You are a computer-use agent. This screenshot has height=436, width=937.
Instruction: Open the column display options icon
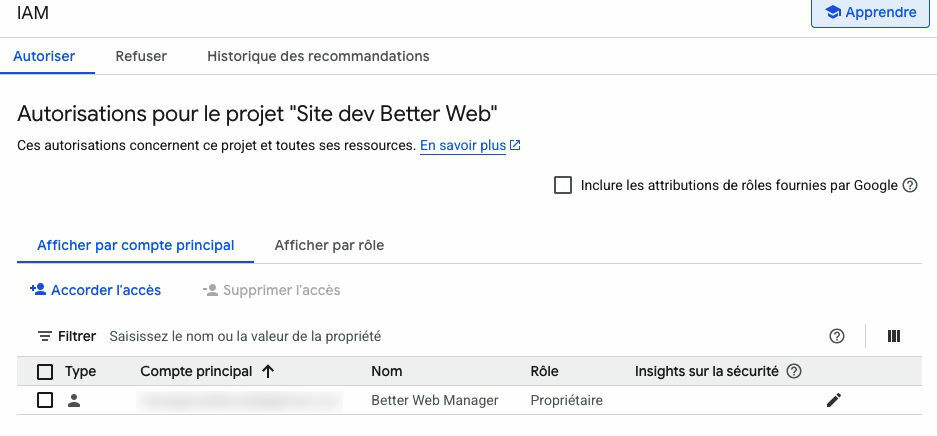pyautogui.click(x=894, y=336)
